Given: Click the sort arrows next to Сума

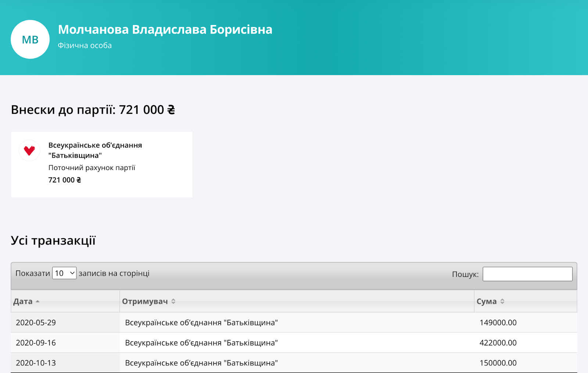Looking at the screenshot, I should 502,301.
